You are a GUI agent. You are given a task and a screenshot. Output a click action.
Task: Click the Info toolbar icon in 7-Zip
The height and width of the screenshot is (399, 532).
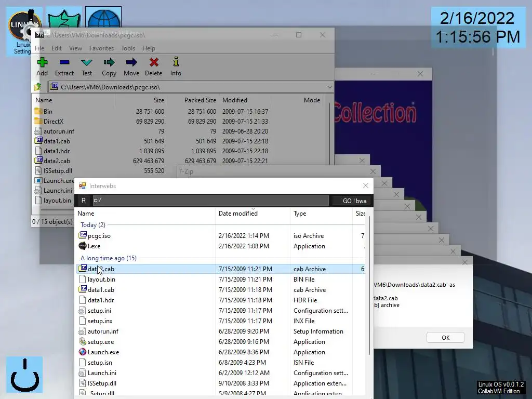point(176,62)
